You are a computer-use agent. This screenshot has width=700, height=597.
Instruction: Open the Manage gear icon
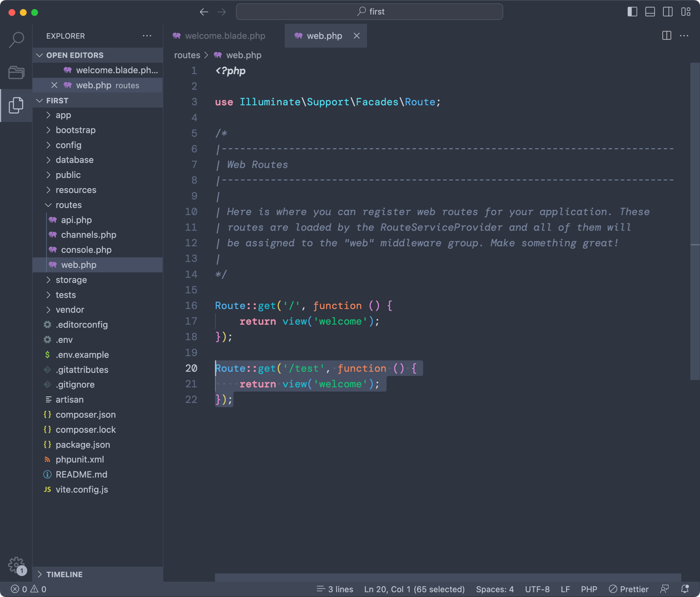pyautogui.click(x=16, y=565)
